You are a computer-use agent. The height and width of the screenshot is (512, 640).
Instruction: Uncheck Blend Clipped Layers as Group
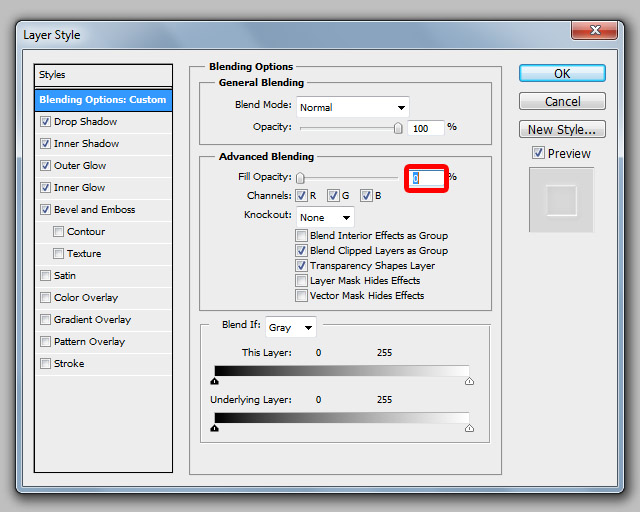(301, 251)
